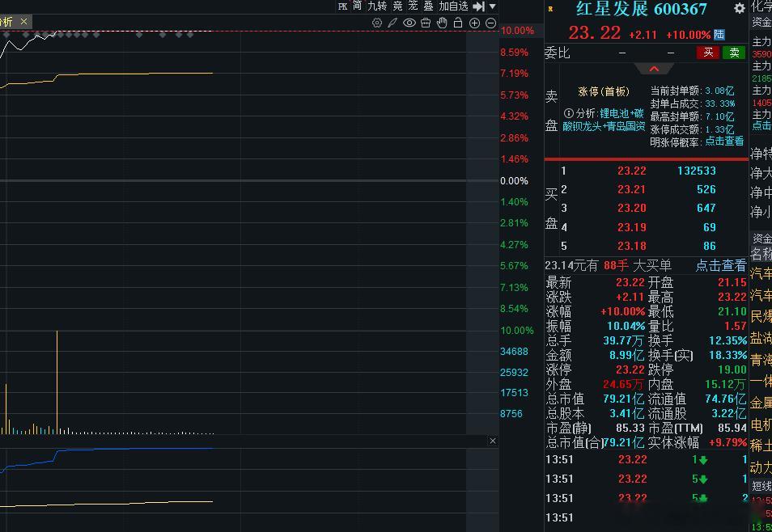The width and height of the screenshot is (772, 532).
Task: Collapse the 涨停 panel with the chevron
Action: click(x=654, y=69)
